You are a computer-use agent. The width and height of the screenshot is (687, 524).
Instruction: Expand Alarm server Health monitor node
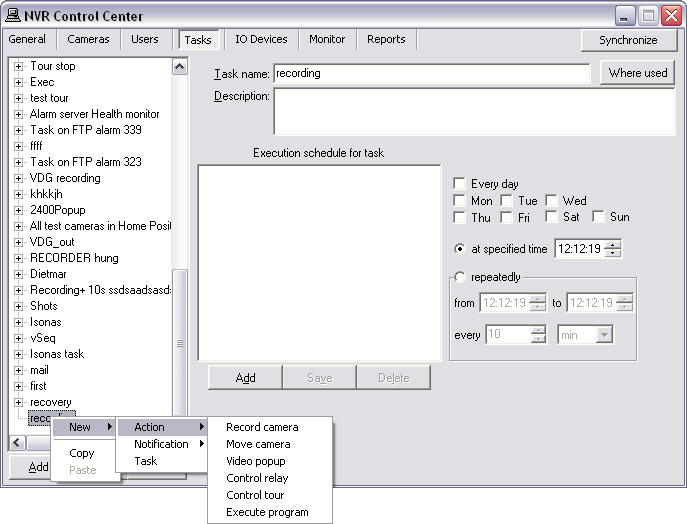(x=18, y=114)
